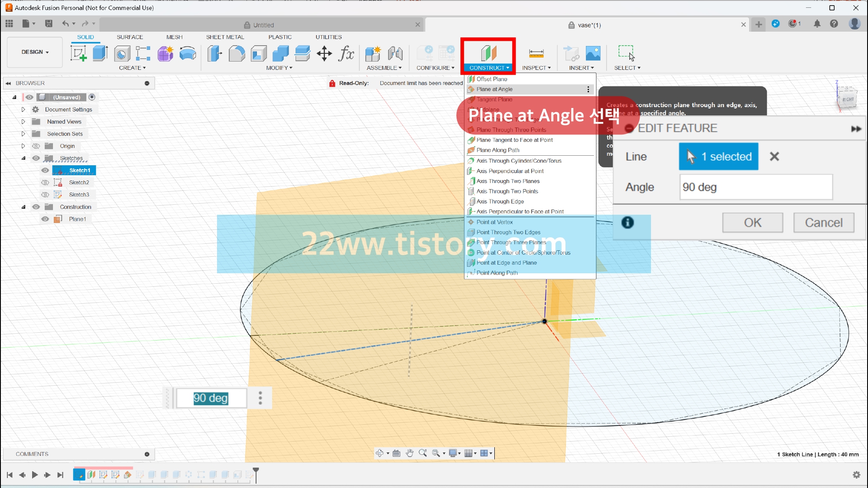Select the Create Sketch tool

coord(79,53)
